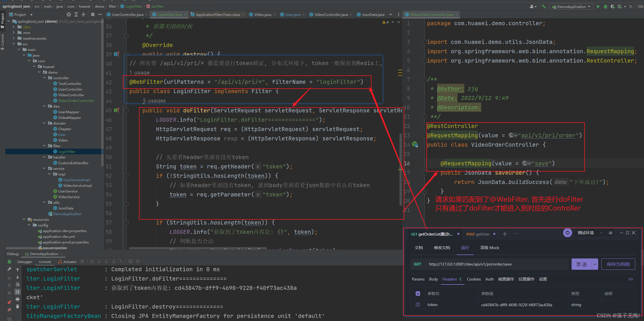Screen dimensions: 644x321
Task: Click the console print icon
Action: pyautogui.click(x=18, y=299)
